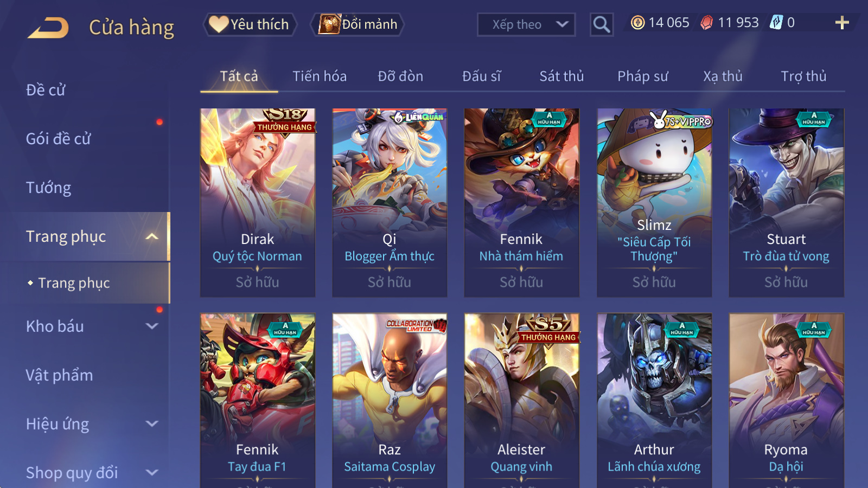
Task: Click the back arrow icon
Action: click(x=48, y=28)
